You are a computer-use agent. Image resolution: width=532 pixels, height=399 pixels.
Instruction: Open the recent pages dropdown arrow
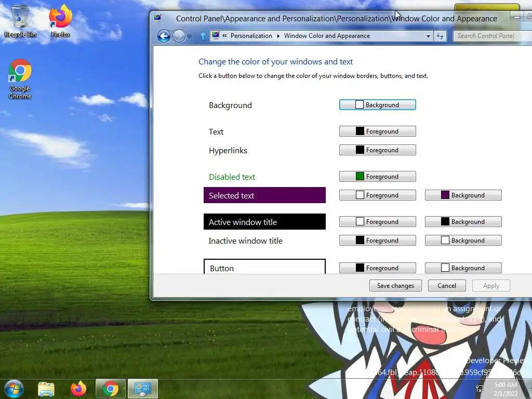189,36
